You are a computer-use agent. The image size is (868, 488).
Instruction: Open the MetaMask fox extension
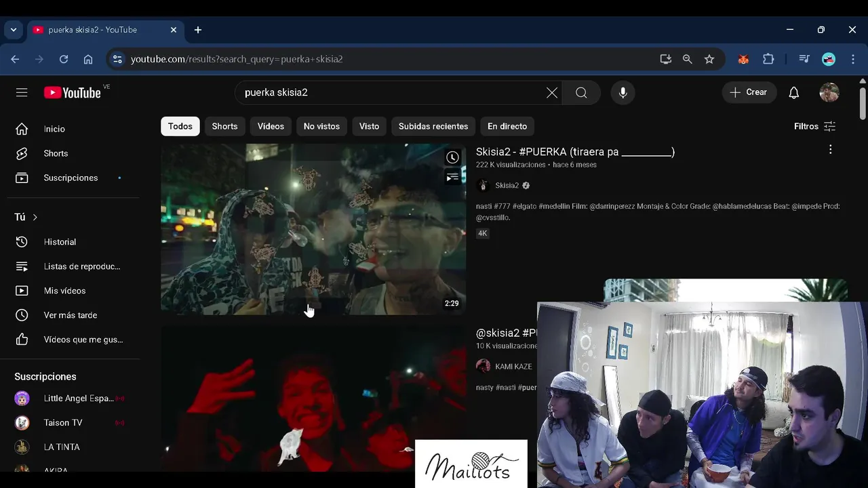[743, 59]
